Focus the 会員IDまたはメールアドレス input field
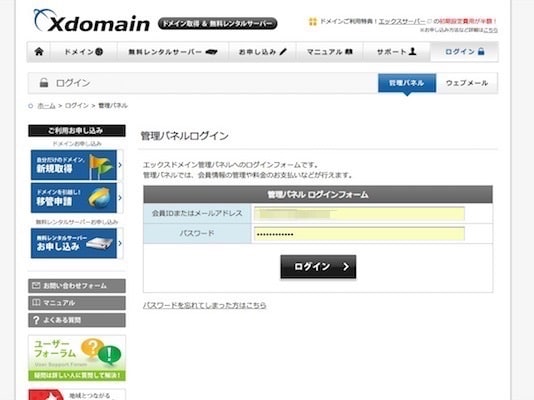This screenshot has width=534, height=400. (359, 213)
